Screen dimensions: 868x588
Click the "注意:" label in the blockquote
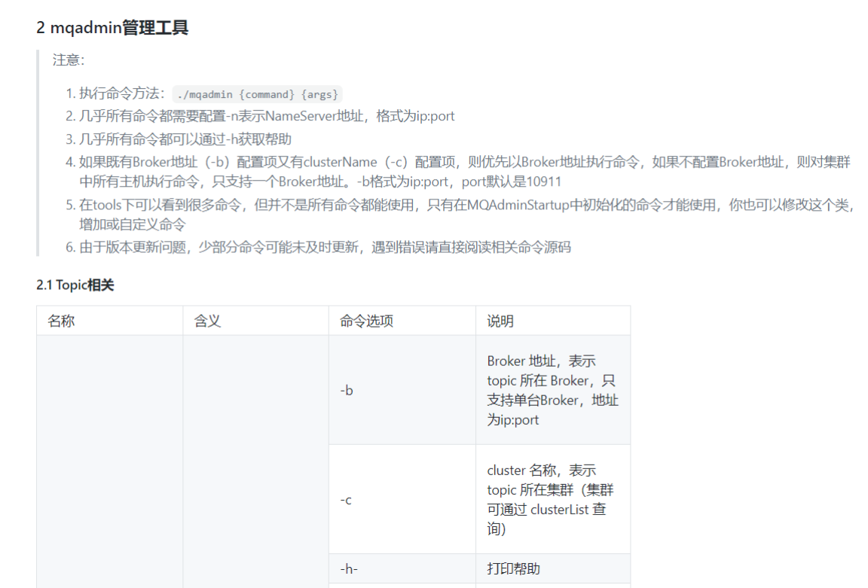click(69, 60)
